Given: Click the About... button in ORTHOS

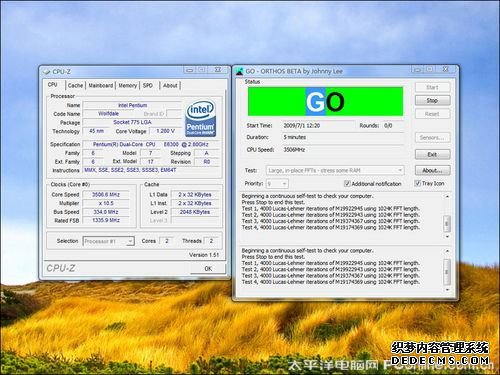Looking at the screenshot, I should [x=432, y=170].
